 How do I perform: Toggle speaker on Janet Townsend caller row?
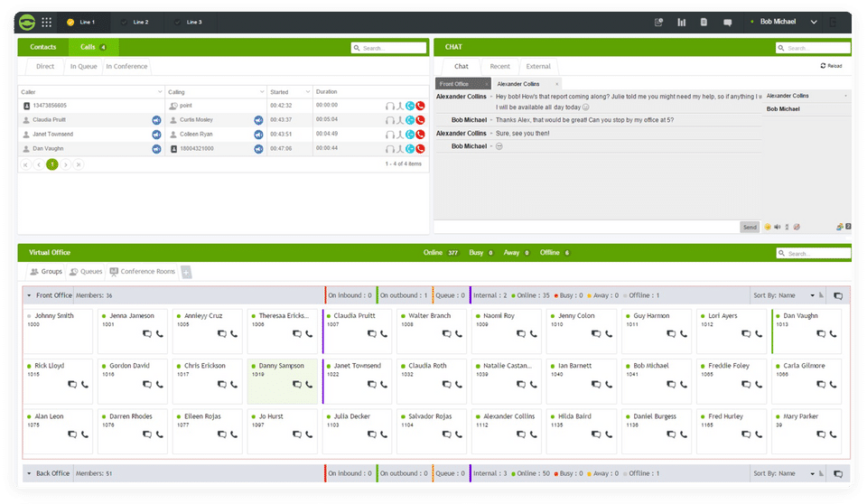point(156,135)
